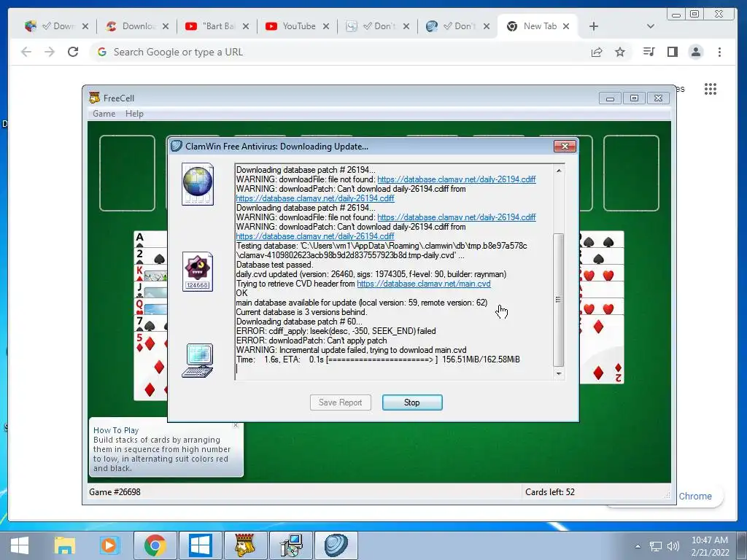Click the empty rightmost FreeCell foundation cell
Viewport: 747px width, 560px height.
pyautogui.click(x=631, y=173)
